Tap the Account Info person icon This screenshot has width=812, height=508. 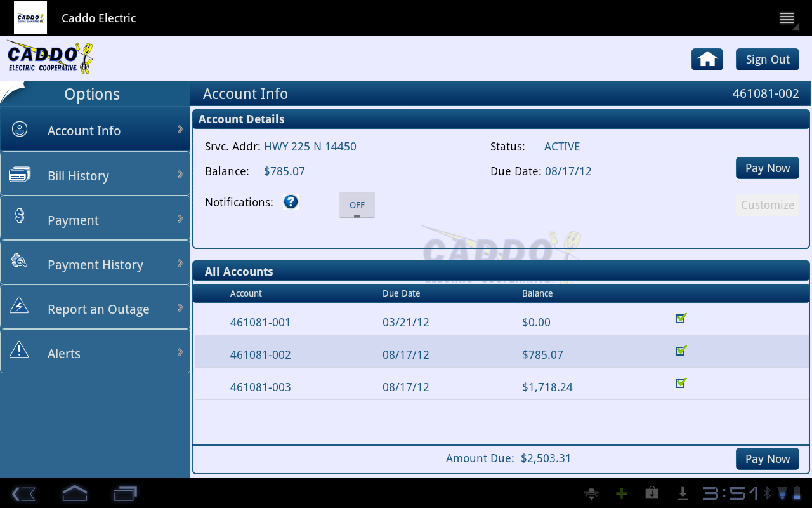(x=20, y=130)
